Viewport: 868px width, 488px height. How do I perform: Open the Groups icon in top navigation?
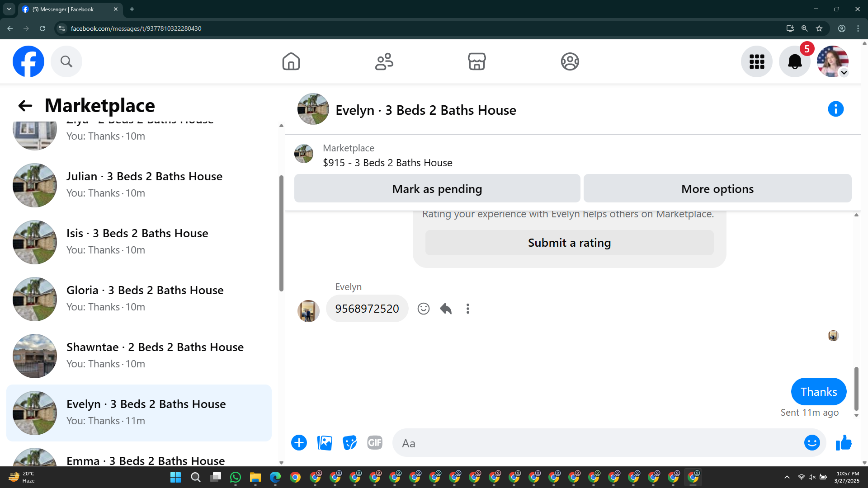[x=570, y=61]
